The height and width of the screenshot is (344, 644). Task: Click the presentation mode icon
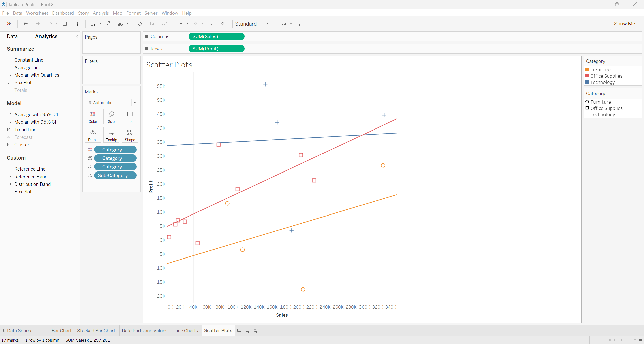299,24
